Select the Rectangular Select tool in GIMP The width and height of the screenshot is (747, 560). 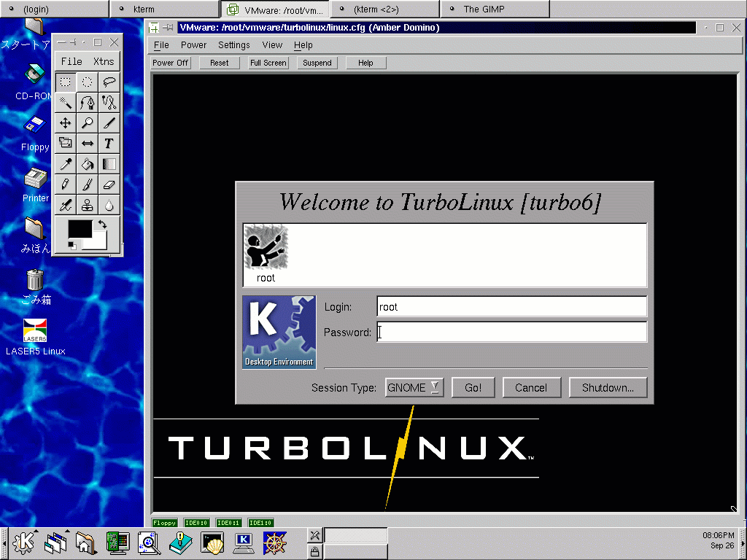tap(65, 82)
